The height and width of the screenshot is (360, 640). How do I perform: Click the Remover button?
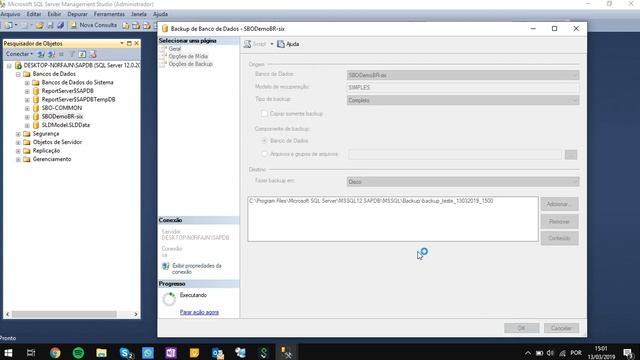pos(559,221)
